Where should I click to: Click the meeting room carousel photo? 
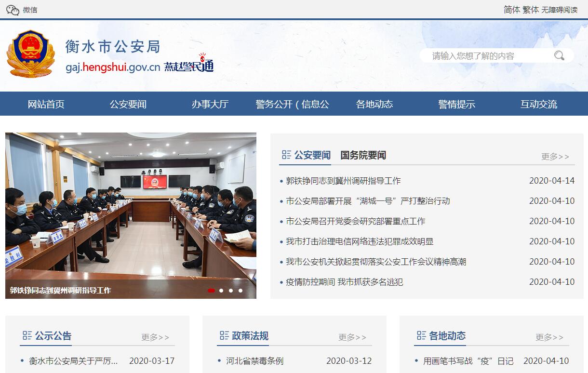coord(131,207)
